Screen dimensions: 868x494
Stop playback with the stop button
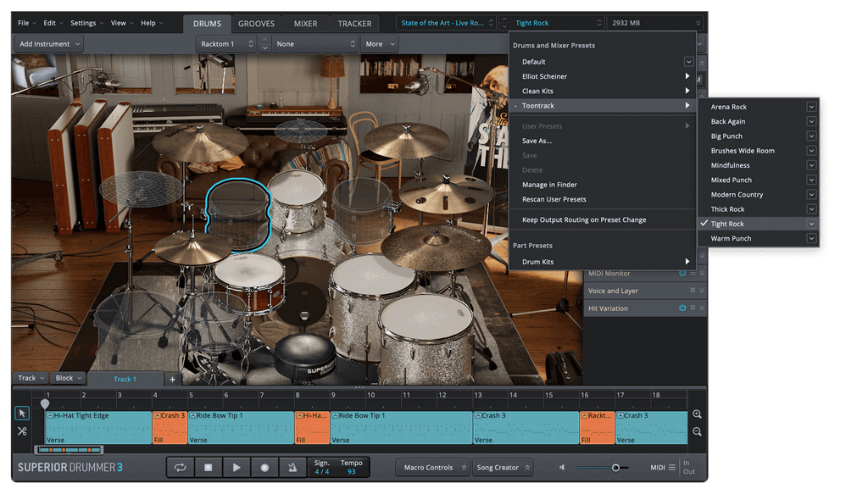tap(209, 468)
